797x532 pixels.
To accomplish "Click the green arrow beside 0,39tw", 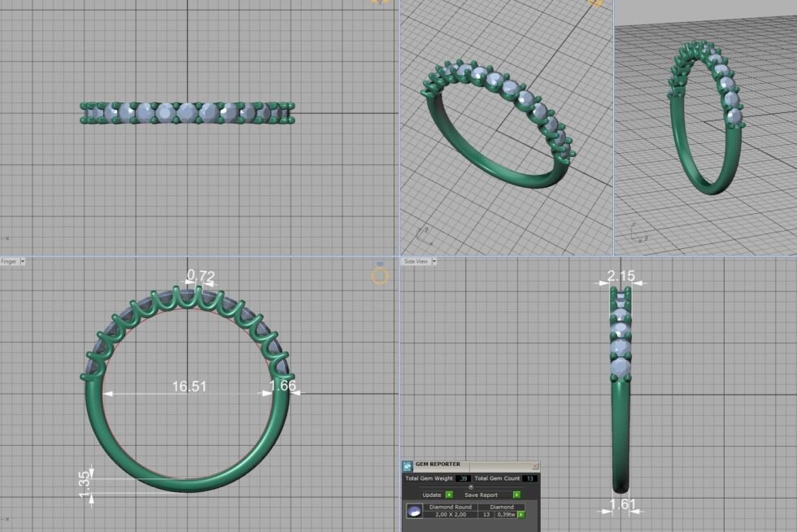I will coord(520,515).
